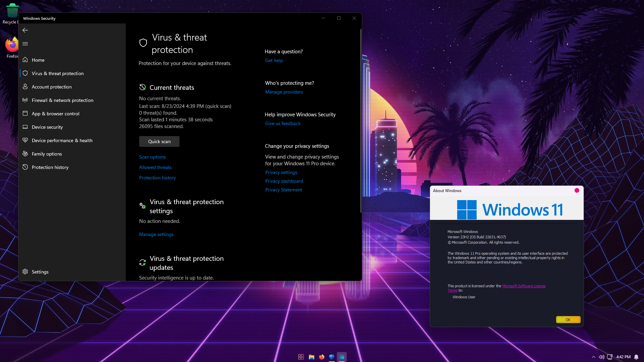
Task: Click Give us feedback link
Action: [x=283, y=123]
